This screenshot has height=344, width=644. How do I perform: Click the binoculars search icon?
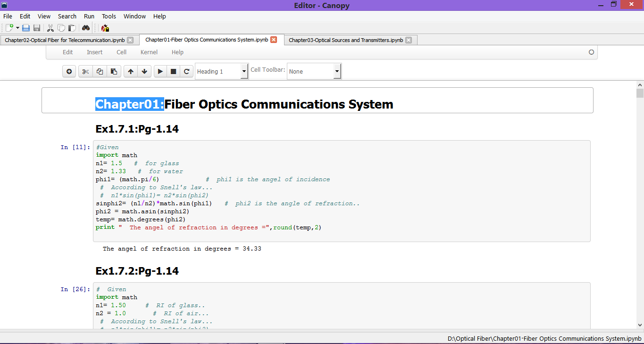point(86,28)
